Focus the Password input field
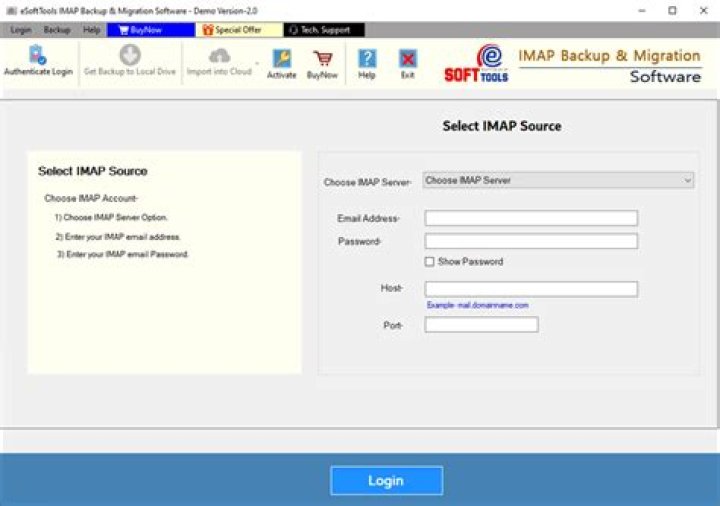The image size is (720, 506). 531,241
